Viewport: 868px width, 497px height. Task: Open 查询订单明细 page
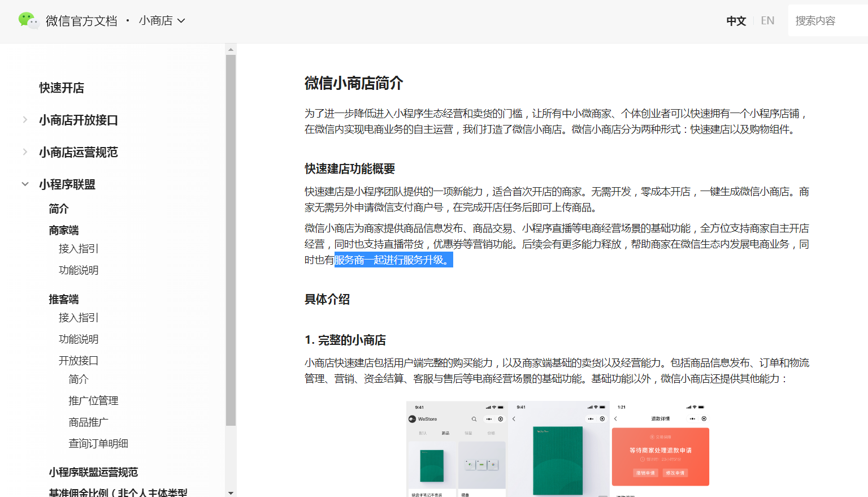click(98, 443)
